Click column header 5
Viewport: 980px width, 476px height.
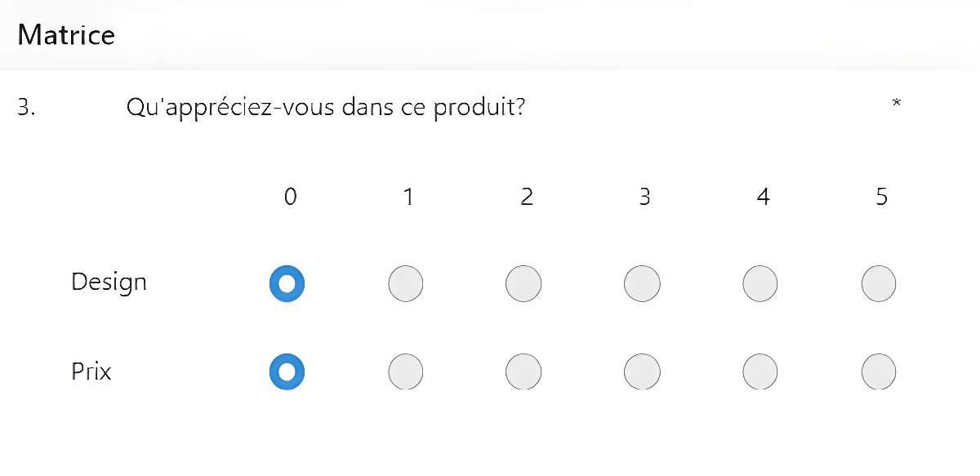(881, 197)
